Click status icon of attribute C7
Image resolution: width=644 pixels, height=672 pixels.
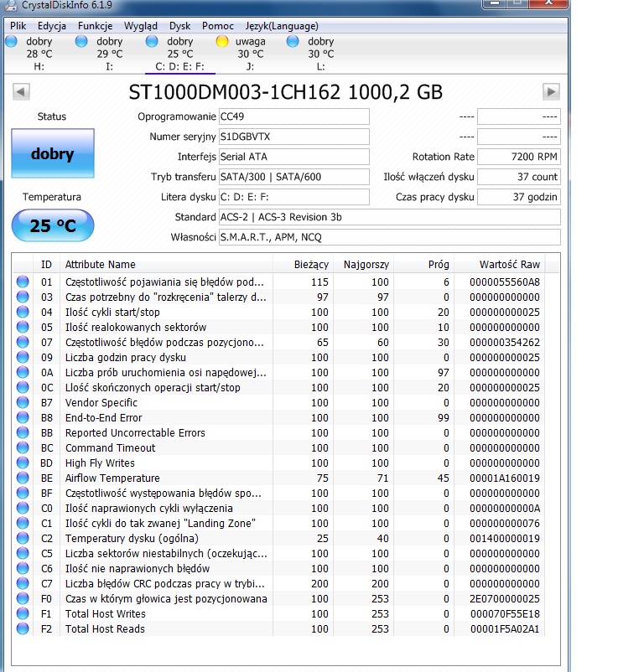(23, 583)
